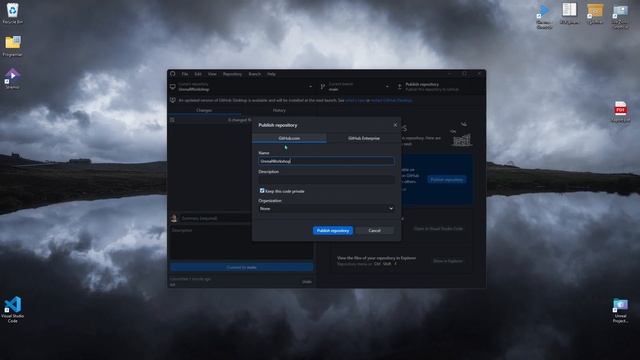The image size is (640, 360).
Task: Switch to the History tab
Action: [x=279, y=110]
